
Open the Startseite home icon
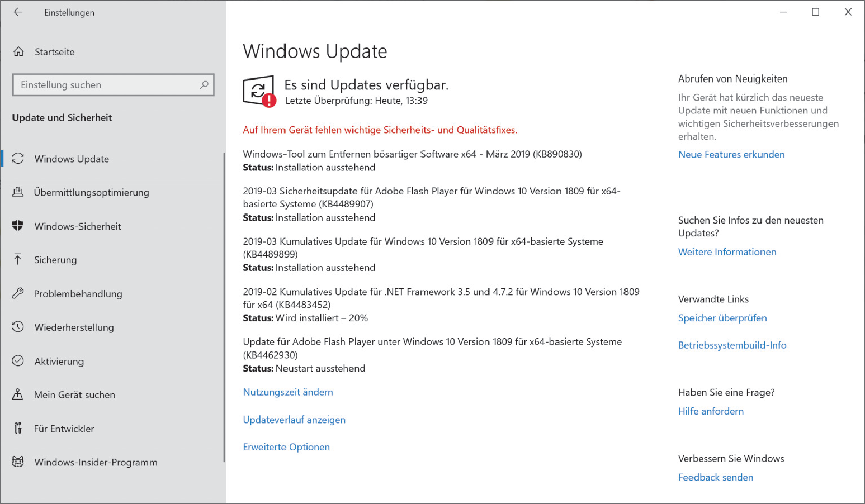coord(18,52)
